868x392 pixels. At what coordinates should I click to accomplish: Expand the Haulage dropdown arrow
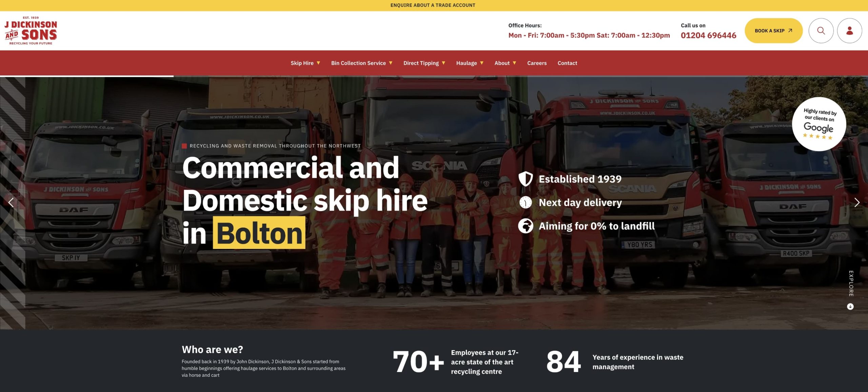coord(482,63)
